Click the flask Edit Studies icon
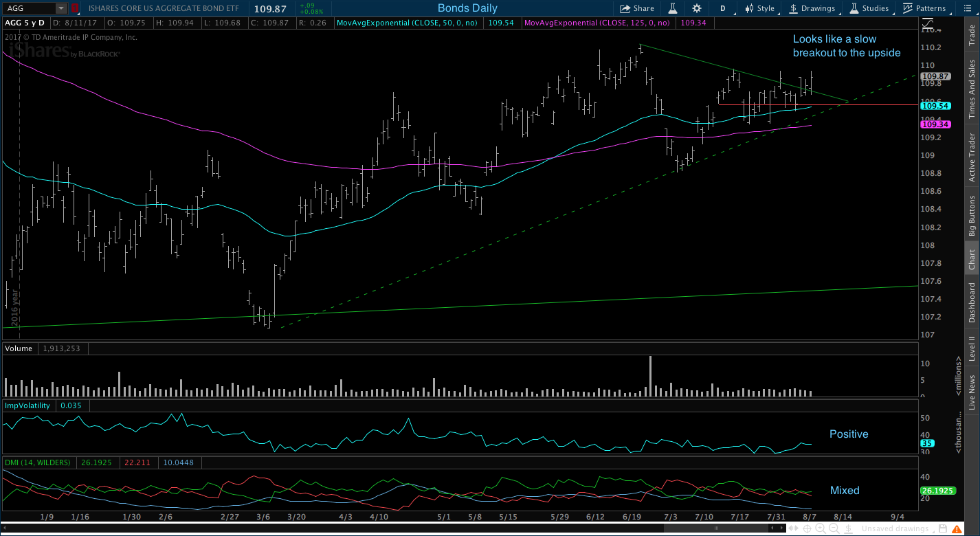Image resolution: width=980 pixels, height=536 pixels. pyautogui.click(x=673, y=8)
